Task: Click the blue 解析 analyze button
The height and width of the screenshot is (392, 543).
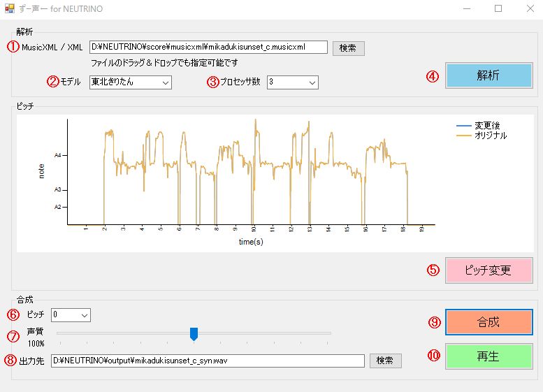Action: (x=488, y=76)
